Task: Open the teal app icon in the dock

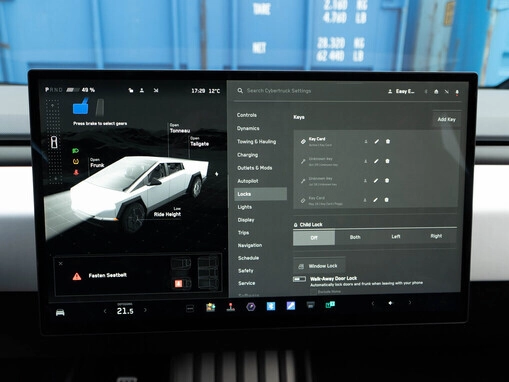Action: coord(330,304)
